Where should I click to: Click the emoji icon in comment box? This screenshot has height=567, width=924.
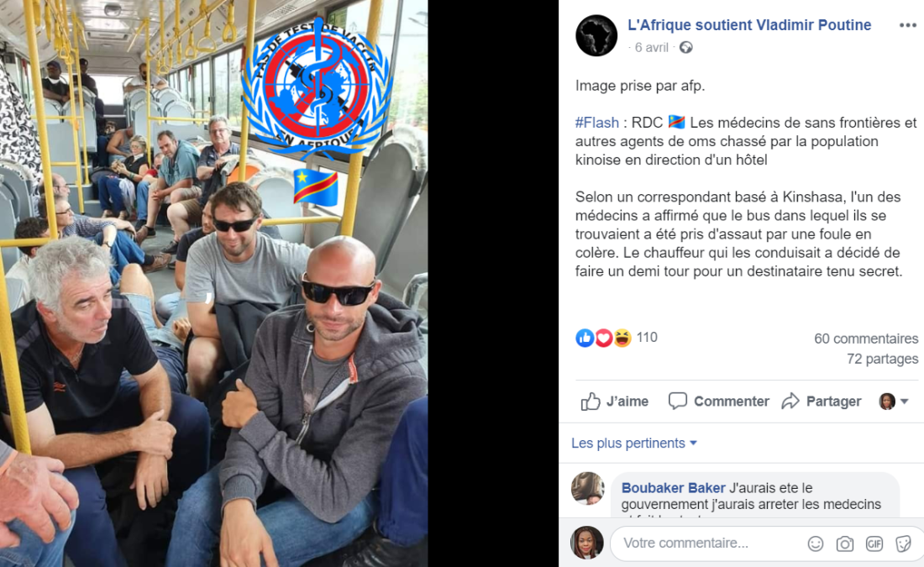(816, 543)
